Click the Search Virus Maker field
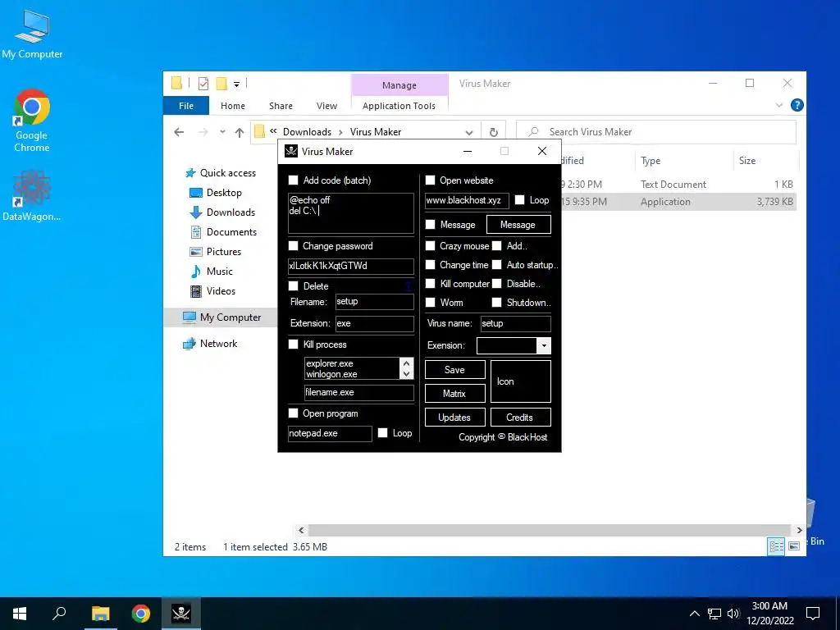Screen dimensions: 840x630 coord(656,132)
